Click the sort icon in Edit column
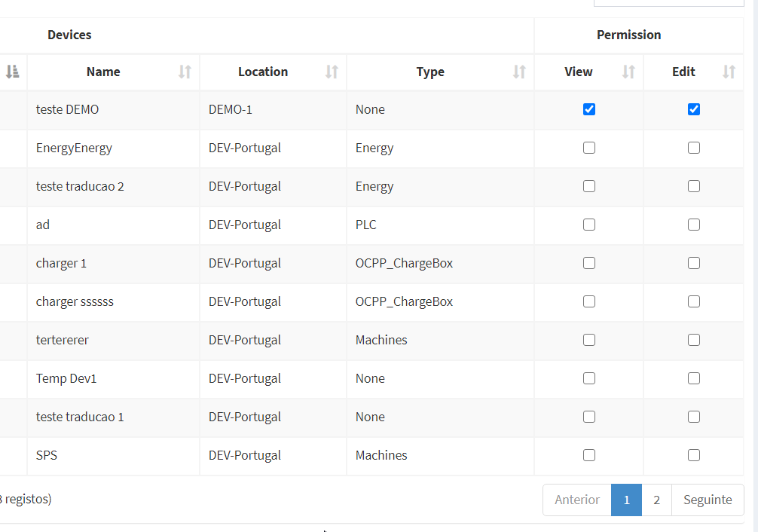The height and width of the screenshot is (532, 758). (x=729, y=72)
